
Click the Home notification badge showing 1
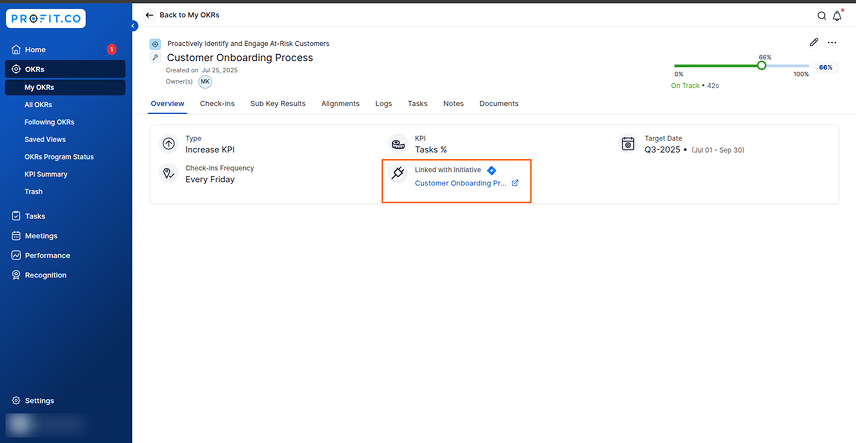click(x=111, y=50)
